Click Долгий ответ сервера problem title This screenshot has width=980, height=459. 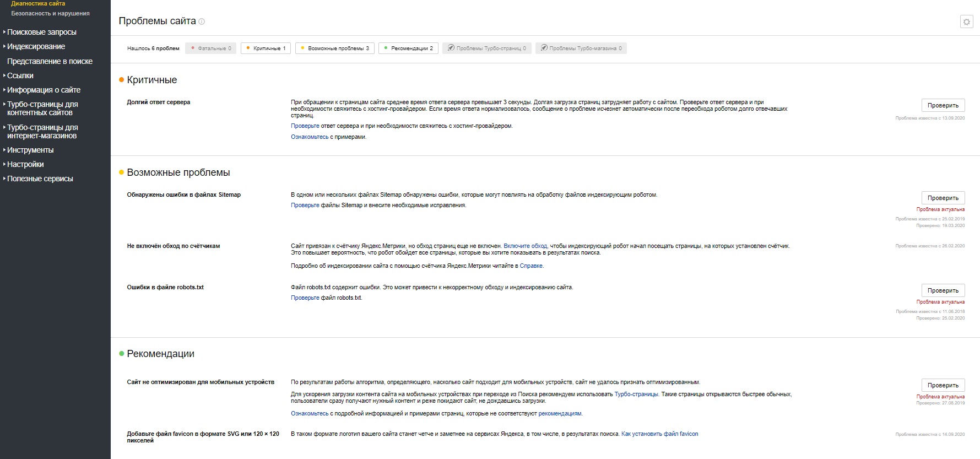coord(159,102)
